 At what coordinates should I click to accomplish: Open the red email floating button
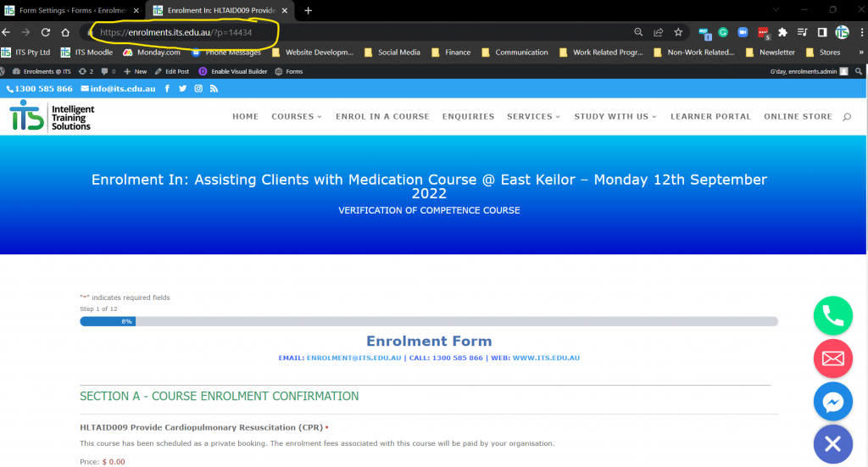(x=832, y=359)
